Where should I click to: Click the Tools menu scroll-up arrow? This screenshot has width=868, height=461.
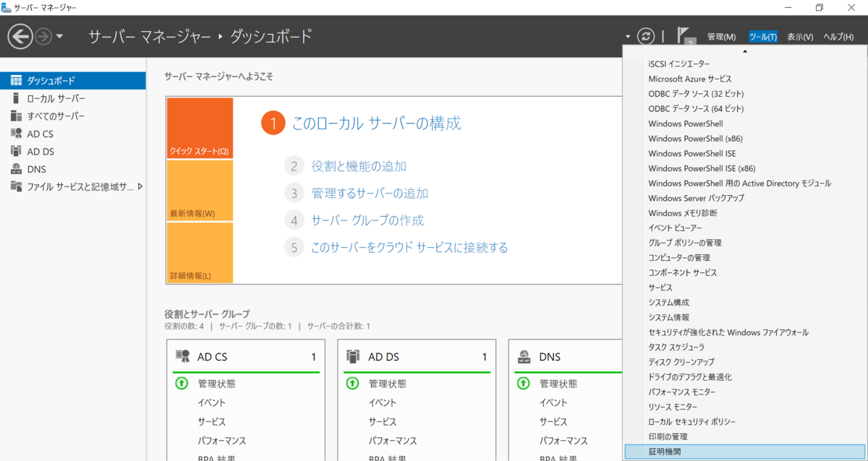click(x=745, y=51)
